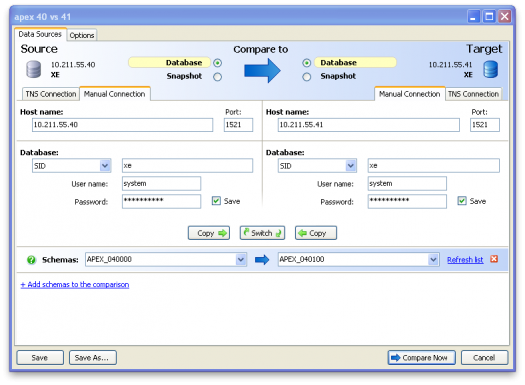Click the gray source database cylinder icon

click(33, 69)
